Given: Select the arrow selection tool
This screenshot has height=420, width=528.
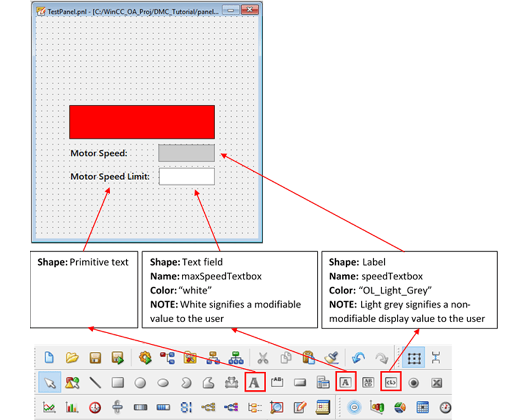Looking at the screenshot, I should (x=49, y=382).
